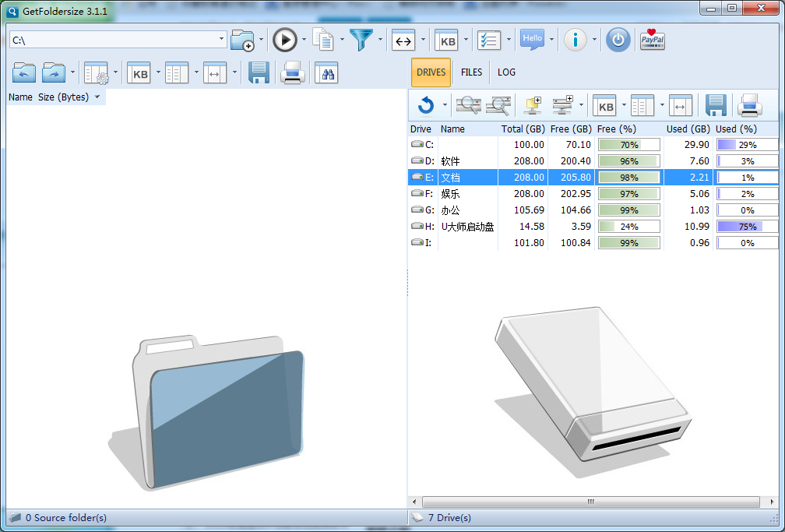Click the PayPal donate icon
785x532 pixels.
[x=651, y=40]
